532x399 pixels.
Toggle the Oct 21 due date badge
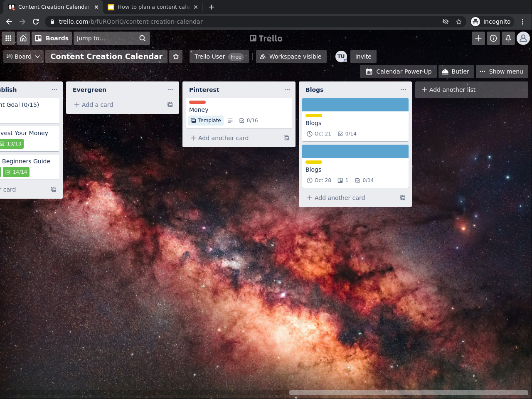(x=319, y=134)
